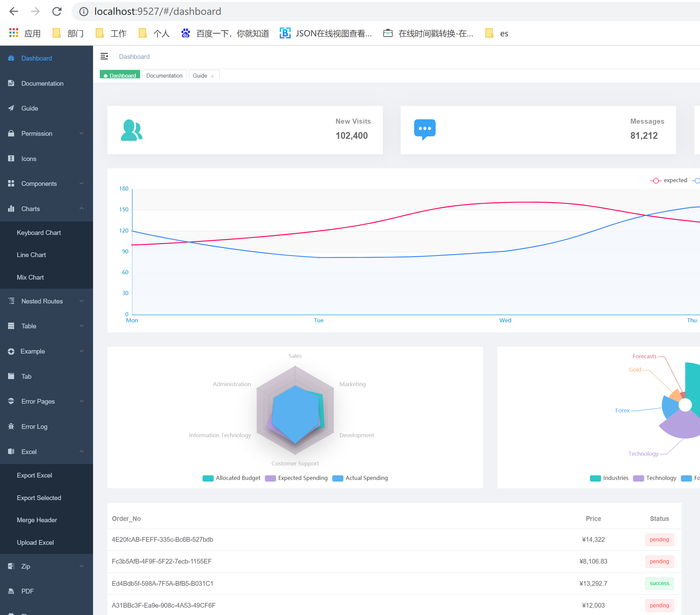Click the Charts bar icon
This screenshot has width=700, height=615.
point(11,209)
